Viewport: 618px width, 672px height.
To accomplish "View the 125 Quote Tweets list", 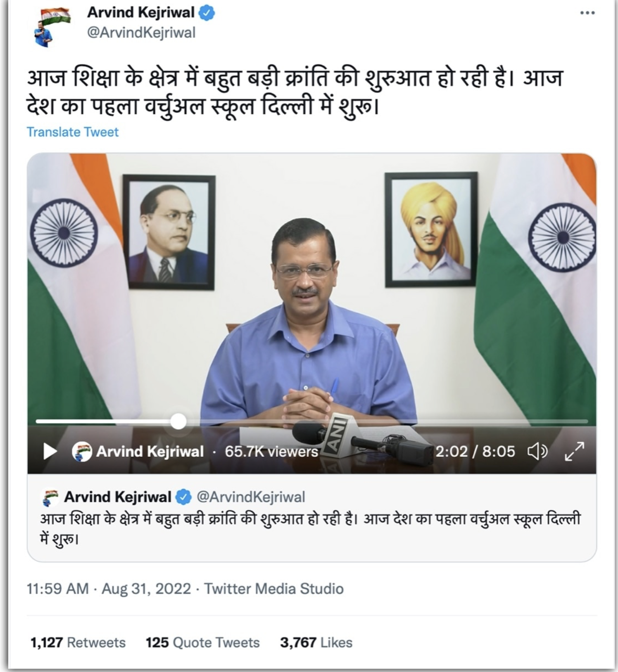I will pos(202,643).
